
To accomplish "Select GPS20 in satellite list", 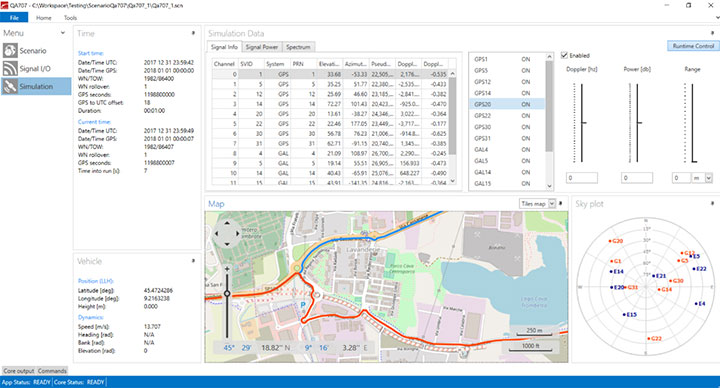I will click(x=506, y=104).
